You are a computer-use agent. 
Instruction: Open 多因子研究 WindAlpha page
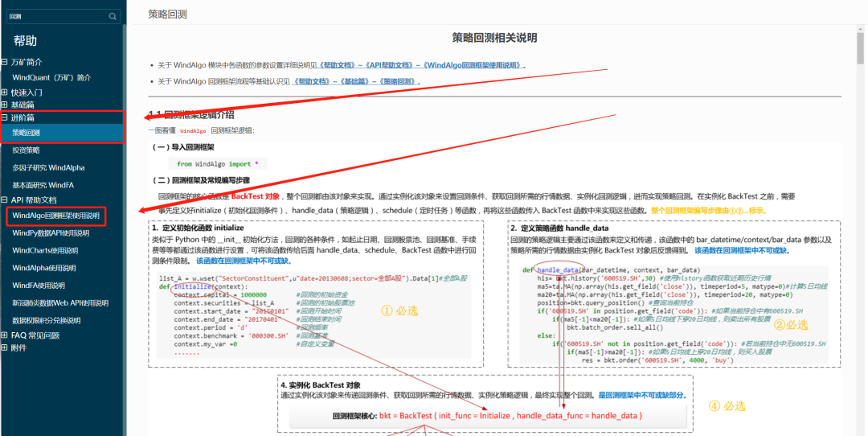coord(48,167)
